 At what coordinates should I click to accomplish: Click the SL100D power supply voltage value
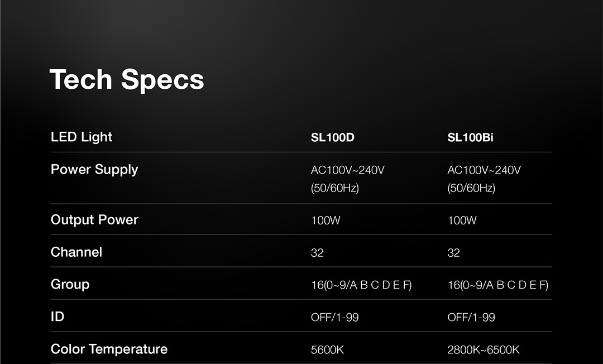(x=347, y=170)
